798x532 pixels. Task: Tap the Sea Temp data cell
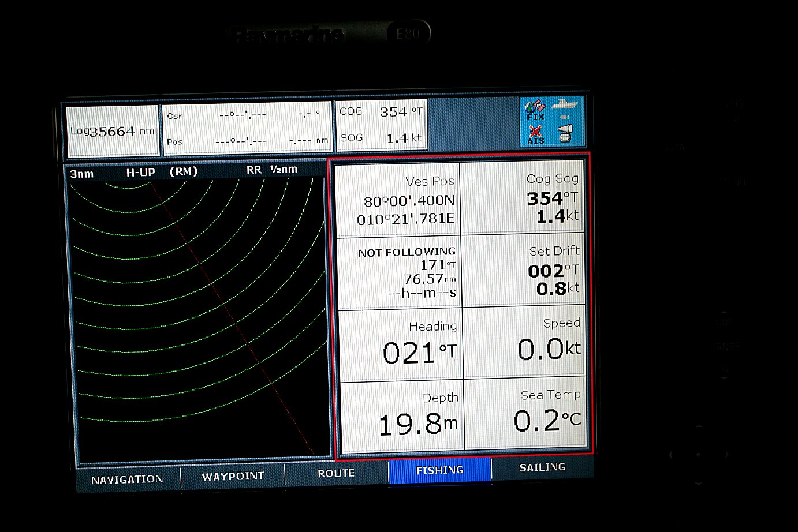525,412
